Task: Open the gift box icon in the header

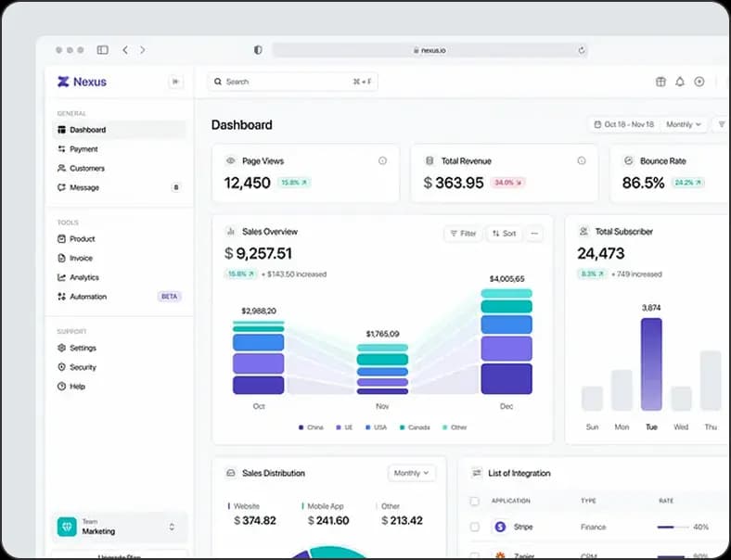Action: pyautogui.click(x=660, y=82)
